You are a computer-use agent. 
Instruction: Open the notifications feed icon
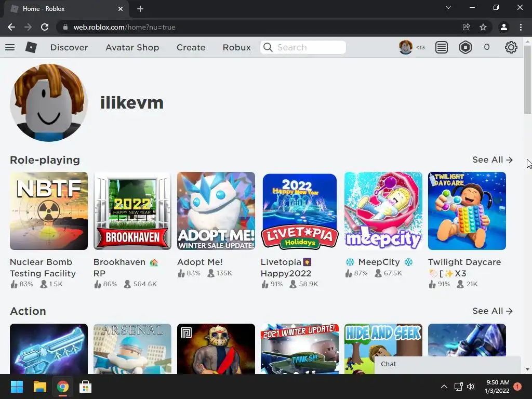442,47
